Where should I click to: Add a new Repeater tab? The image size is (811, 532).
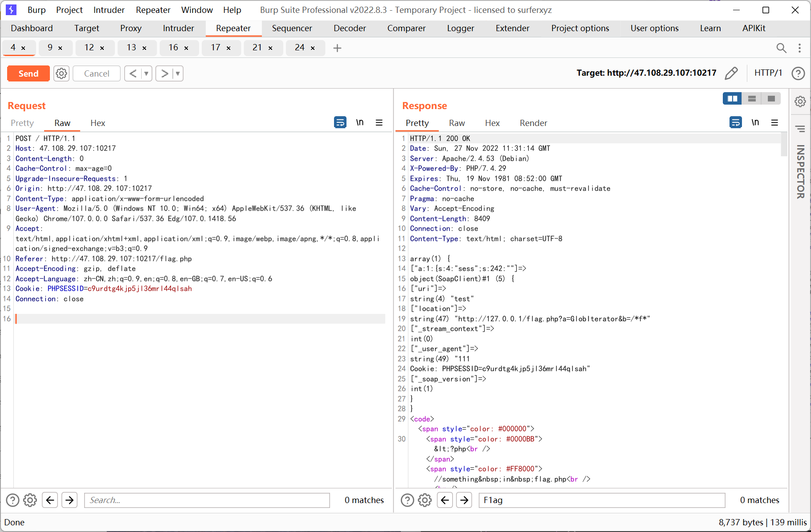click(x=337, y=48)
